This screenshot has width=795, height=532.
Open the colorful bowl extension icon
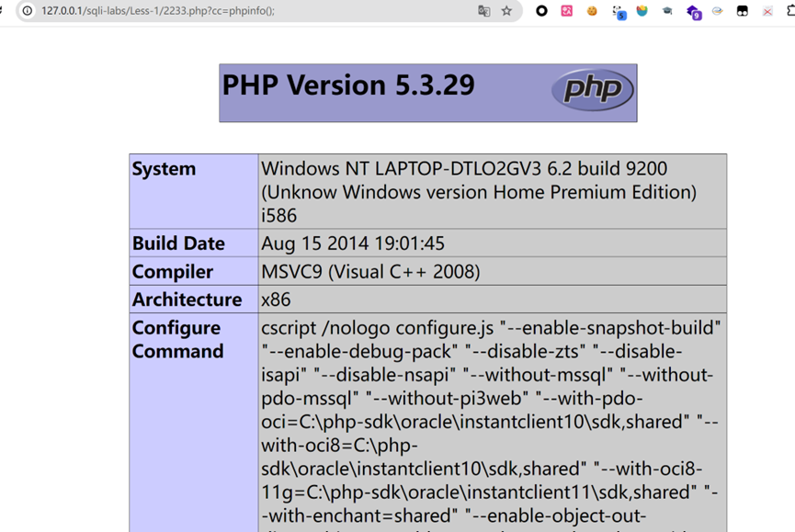point(642,11)
